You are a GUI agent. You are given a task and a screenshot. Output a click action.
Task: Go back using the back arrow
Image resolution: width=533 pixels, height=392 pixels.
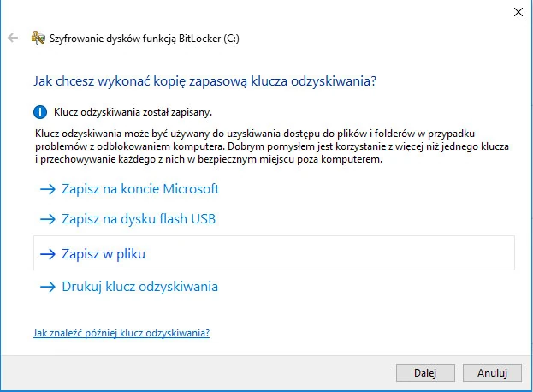point(13,38)
